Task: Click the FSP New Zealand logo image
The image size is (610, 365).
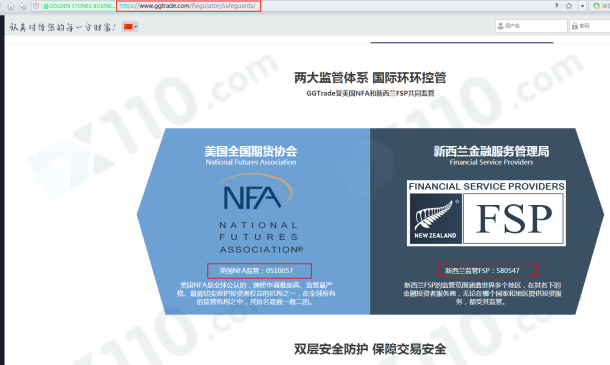Action: click(486, 213)
